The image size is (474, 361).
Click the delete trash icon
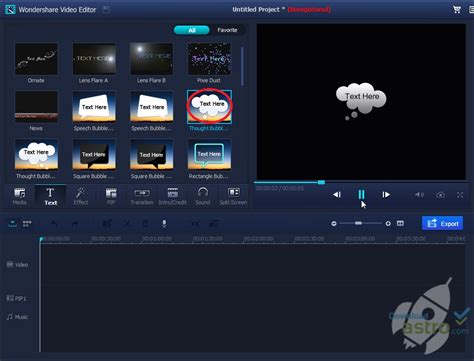(145, 224)
